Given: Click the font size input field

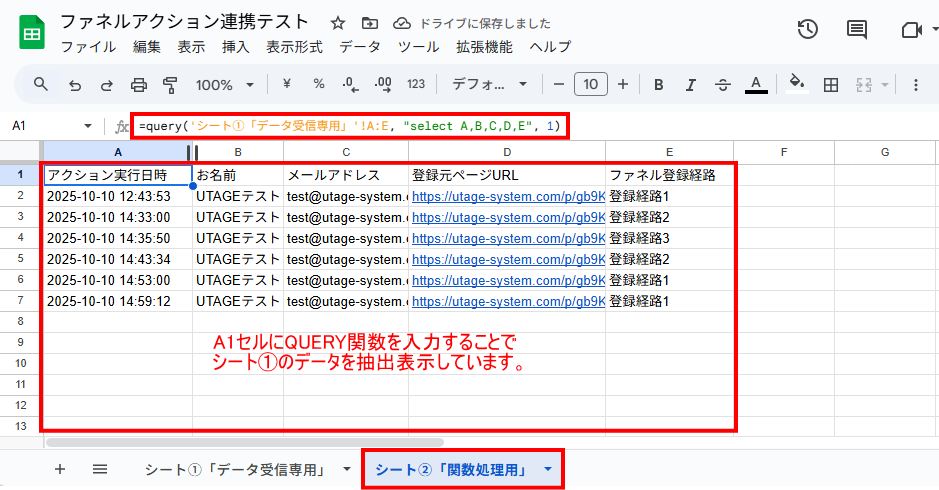Looking at the screenshot, I should (591, 85).
